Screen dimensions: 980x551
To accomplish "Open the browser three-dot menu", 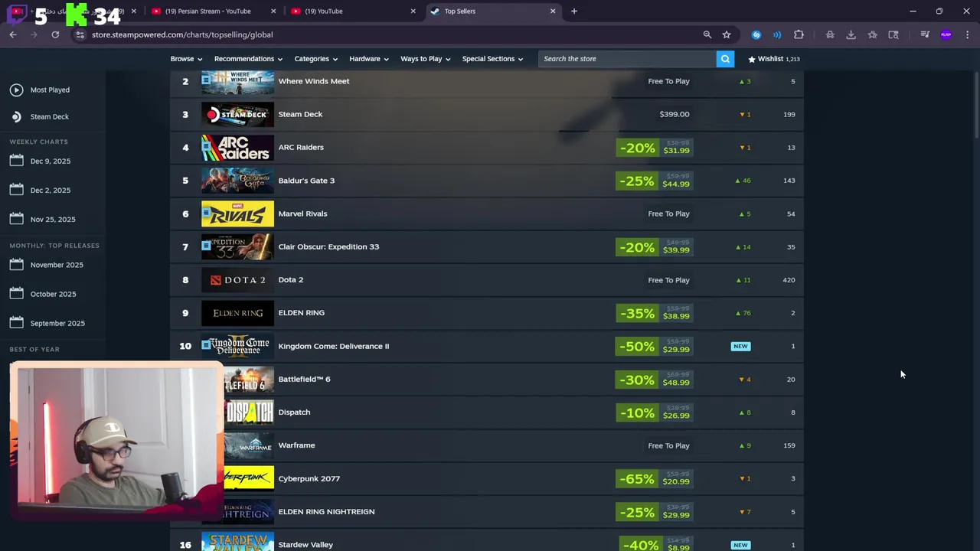I will [968, 34].
